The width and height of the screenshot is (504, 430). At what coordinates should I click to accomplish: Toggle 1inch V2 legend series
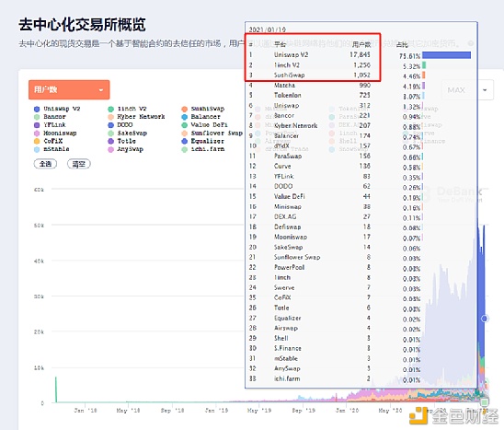click(127, 109)
